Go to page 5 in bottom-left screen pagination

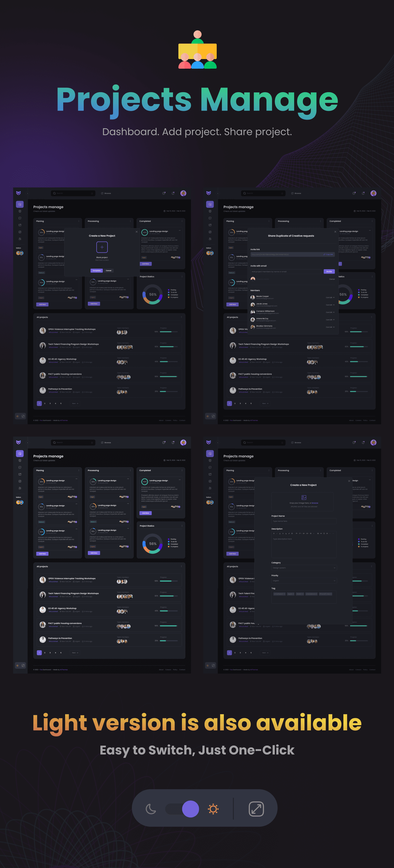tap(61, 653)
